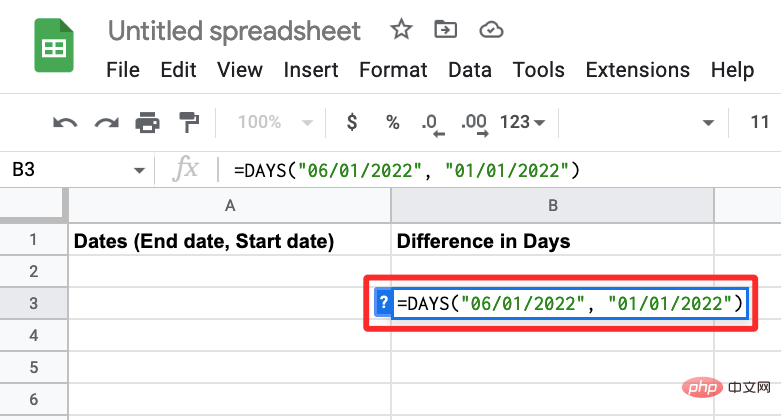
Task: Expand the 123 number formats dropdown
Action: tap(522, 122)
